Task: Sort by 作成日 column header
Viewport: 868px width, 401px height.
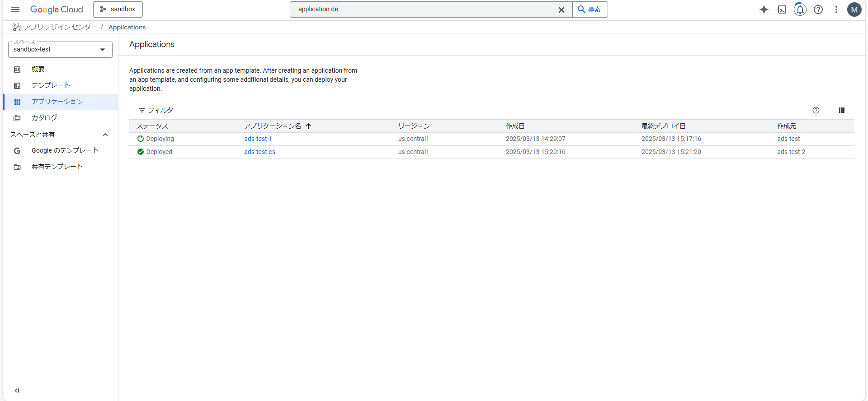Action: [x=515, y=126]
